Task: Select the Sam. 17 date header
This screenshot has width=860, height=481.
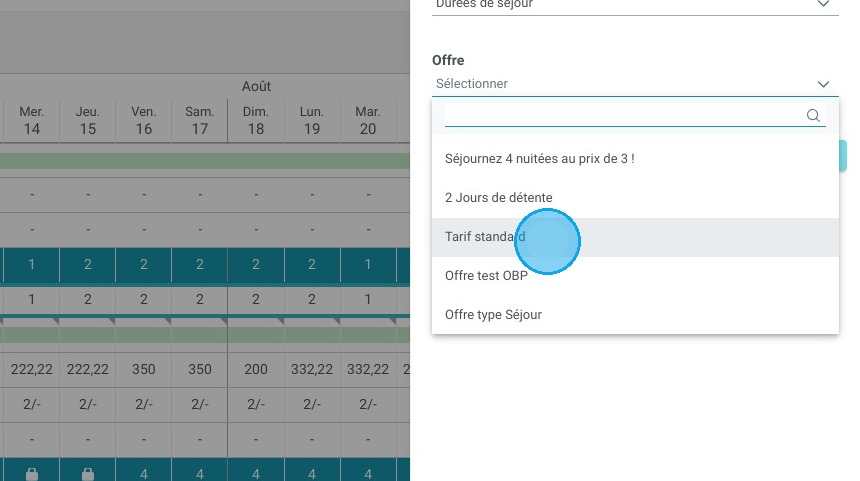Action: [200, 121]
